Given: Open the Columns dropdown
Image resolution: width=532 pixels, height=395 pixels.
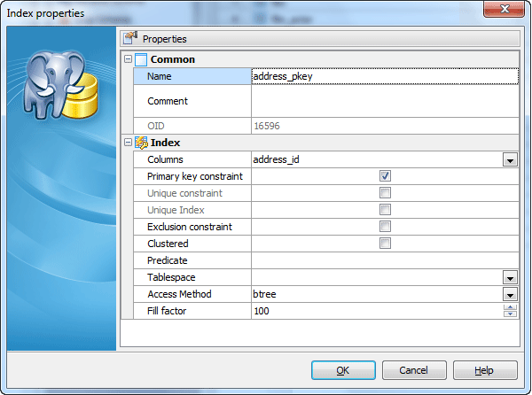Looking at the screenshot, I should coord(510,160).
